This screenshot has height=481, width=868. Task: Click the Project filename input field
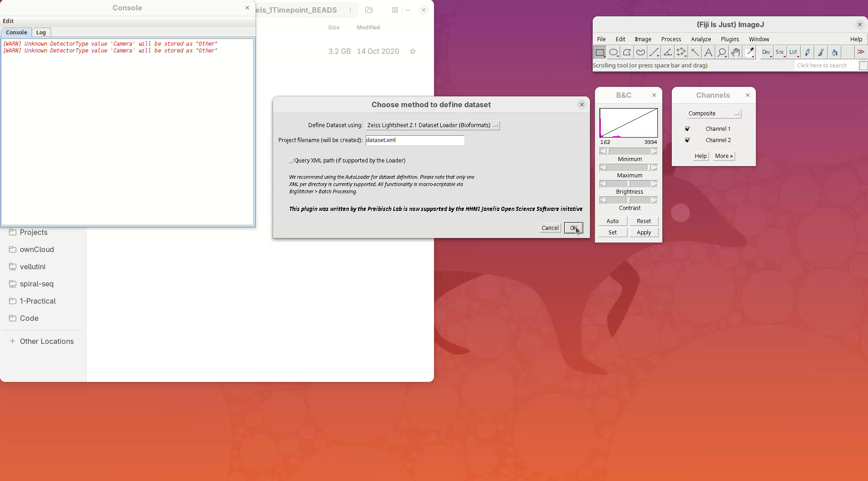[x=415, y=140]
